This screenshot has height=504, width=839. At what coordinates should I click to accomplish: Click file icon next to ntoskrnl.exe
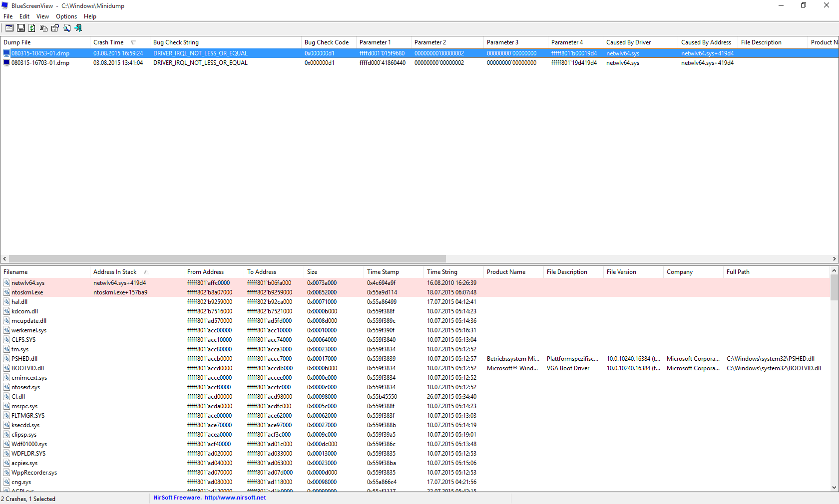7,292
